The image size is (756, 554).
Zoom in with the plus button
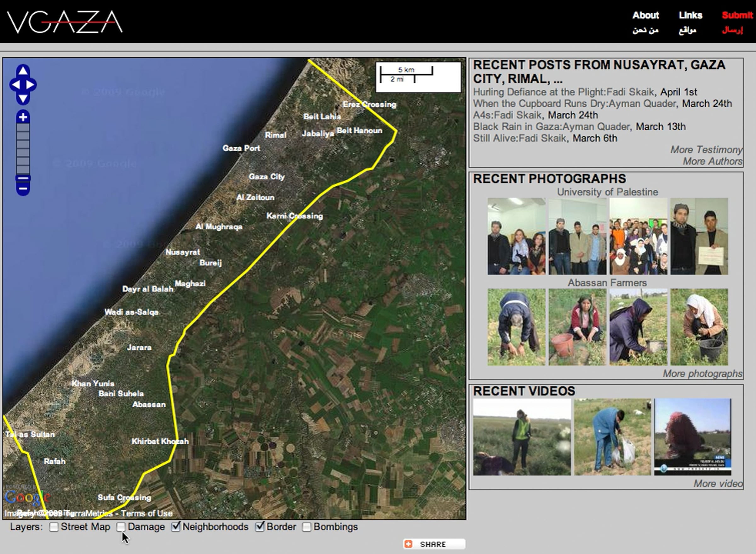pos(23,117)
